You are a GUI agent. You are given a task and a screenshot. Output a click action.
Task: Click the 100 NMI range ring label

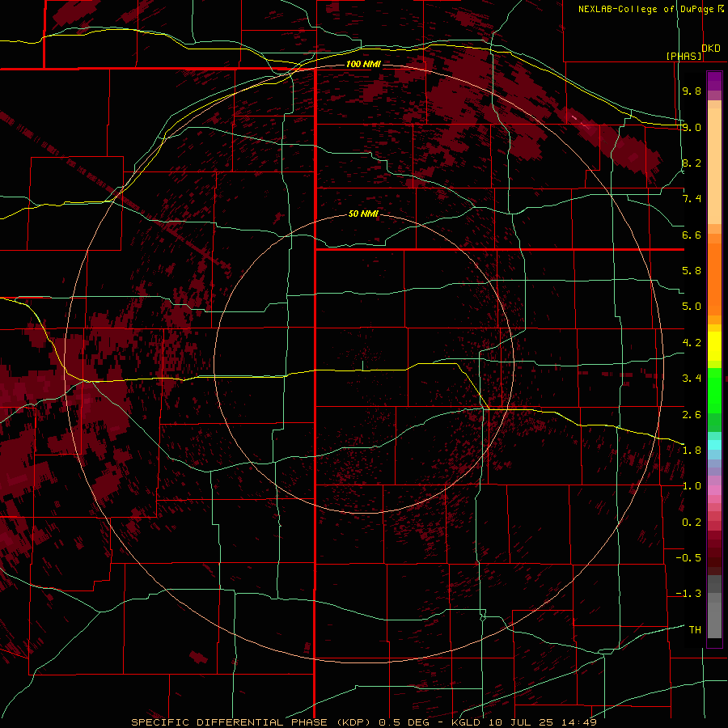(363, 64)
